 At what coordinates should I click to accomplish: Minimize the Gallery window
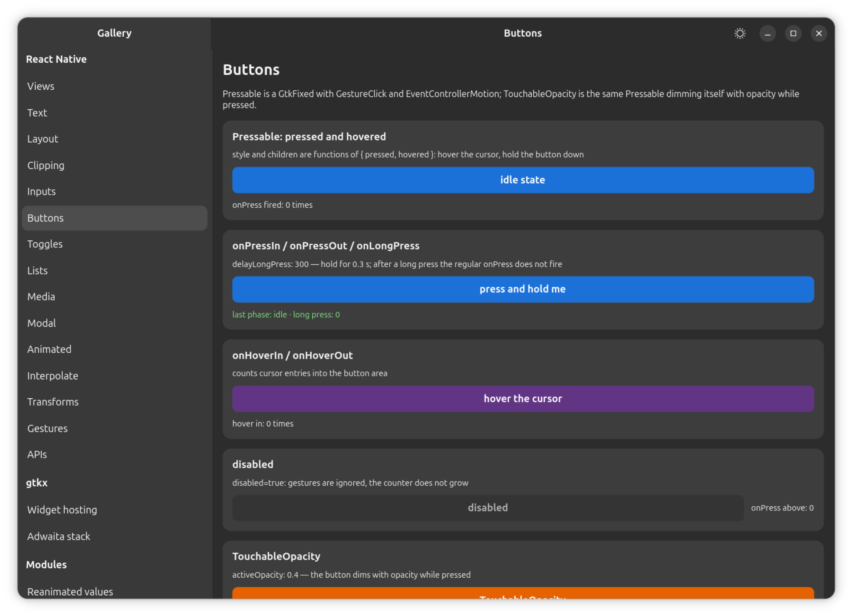pos(767,34)
